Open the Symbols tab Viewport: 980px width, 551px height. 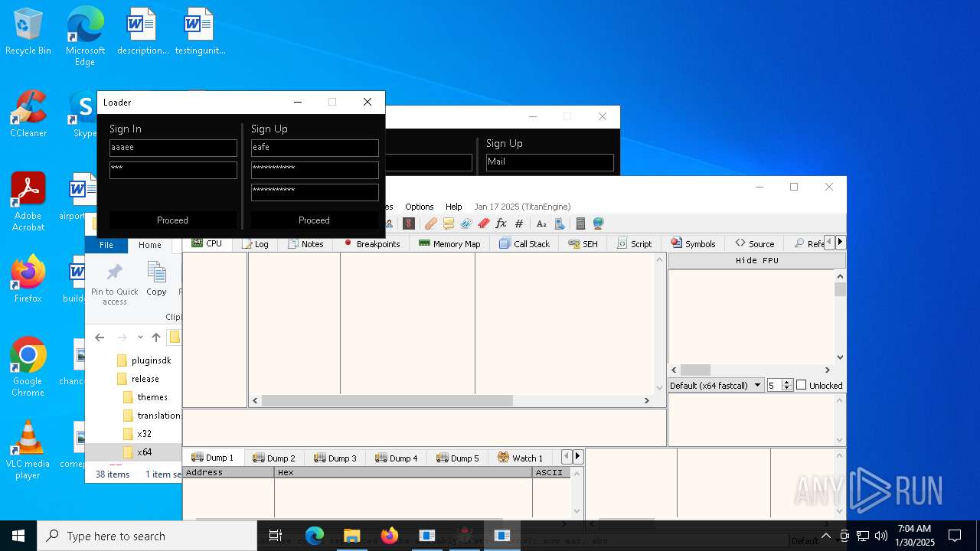(693, 243)
